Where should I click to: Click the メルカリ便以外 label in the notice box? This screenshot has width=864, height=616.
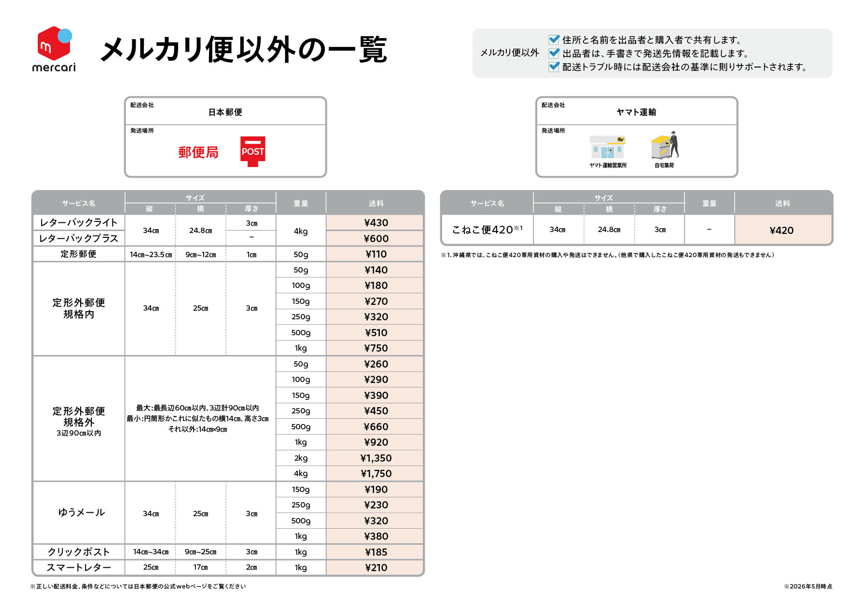(509, 53)
